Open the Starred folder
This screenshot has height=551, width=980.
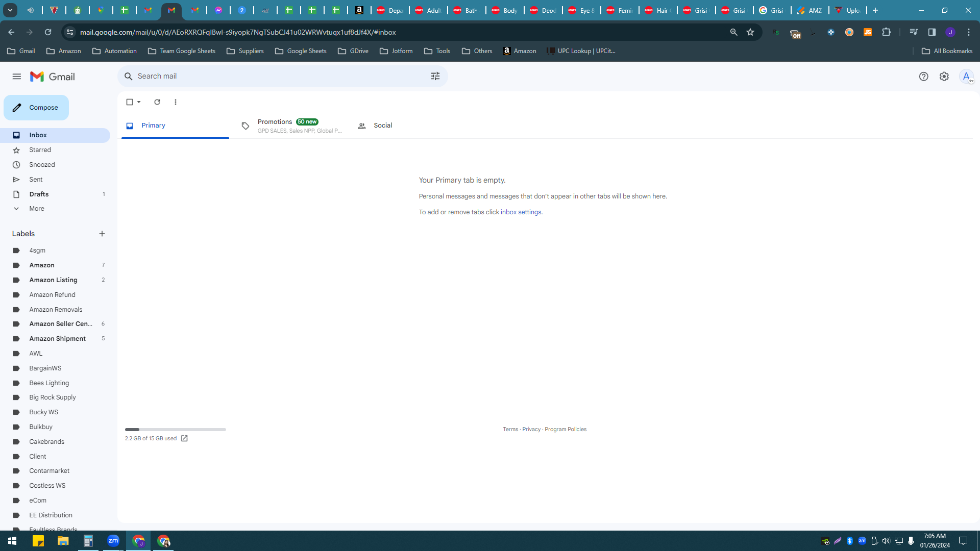[x=55, y=150]
